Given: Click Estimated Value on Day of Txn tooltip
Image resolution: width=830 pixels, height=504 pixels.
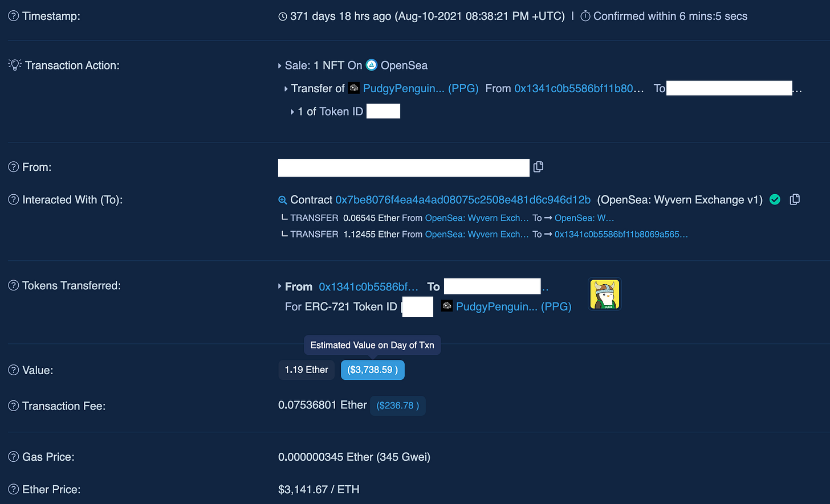Looking at the screenshot, I should pyautogui.click(x=372, y=345).
